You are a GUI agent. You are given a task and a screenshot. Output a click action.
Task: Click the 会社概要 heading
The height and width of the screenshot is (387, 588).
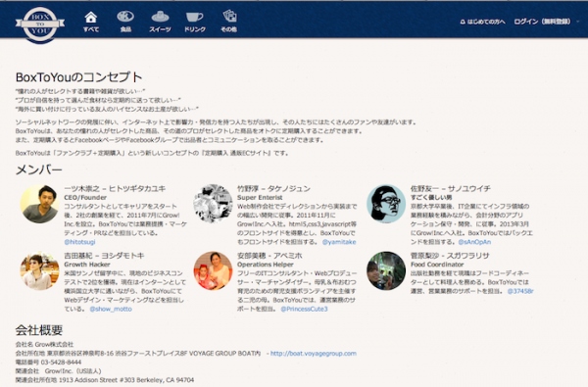click(39, 330)
